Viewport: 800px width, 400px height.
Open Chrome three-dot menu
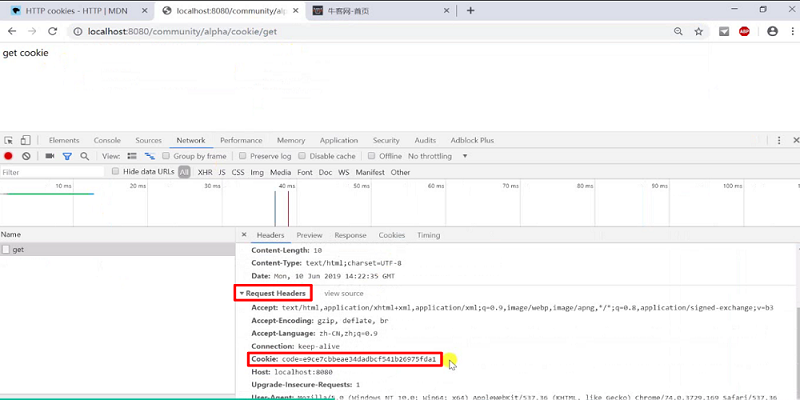pyautogui.click(x=793, y=32)
